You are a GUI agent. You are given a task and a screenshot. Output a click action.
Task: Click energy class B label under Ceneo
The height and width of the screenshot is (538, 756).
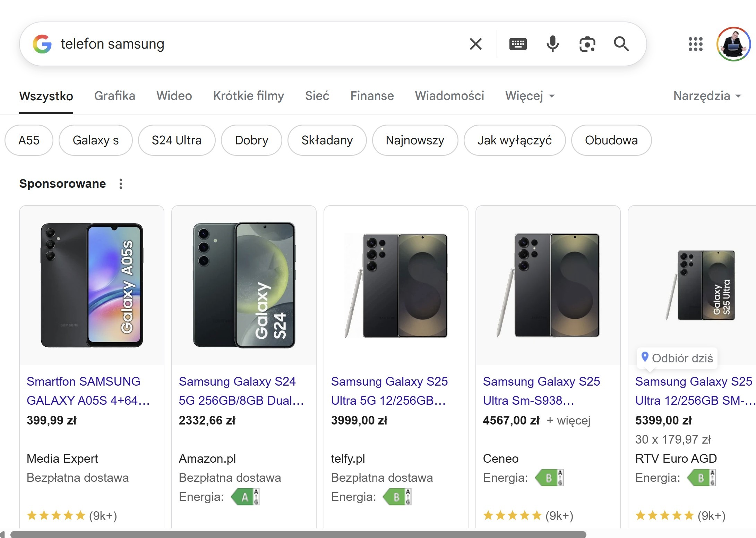click(x=550, y=478)
